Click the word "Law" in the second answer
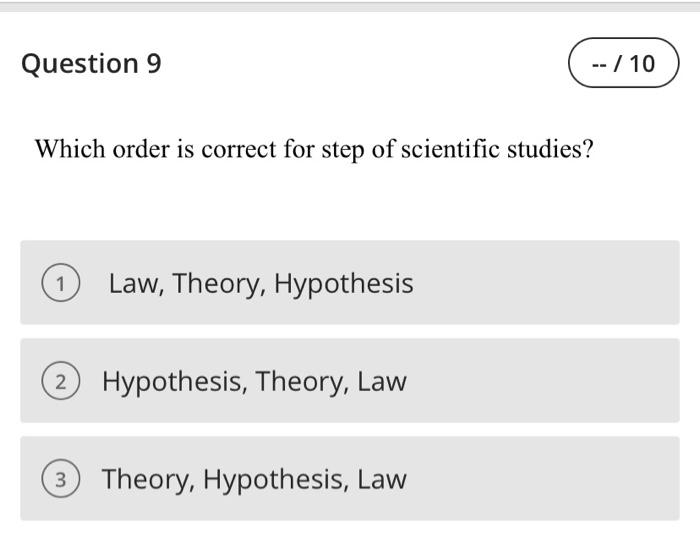Image resolution: width=700 pixels, height=545 pixels. point(382,381)
